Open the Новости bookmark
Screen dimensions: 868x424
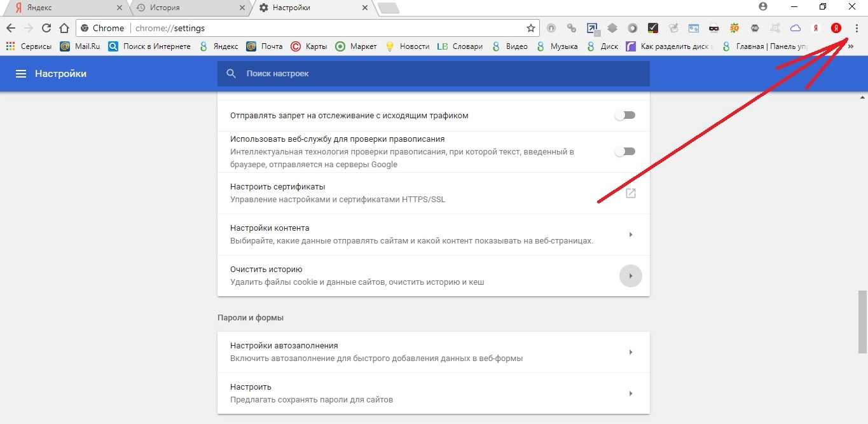click(408, 46)
